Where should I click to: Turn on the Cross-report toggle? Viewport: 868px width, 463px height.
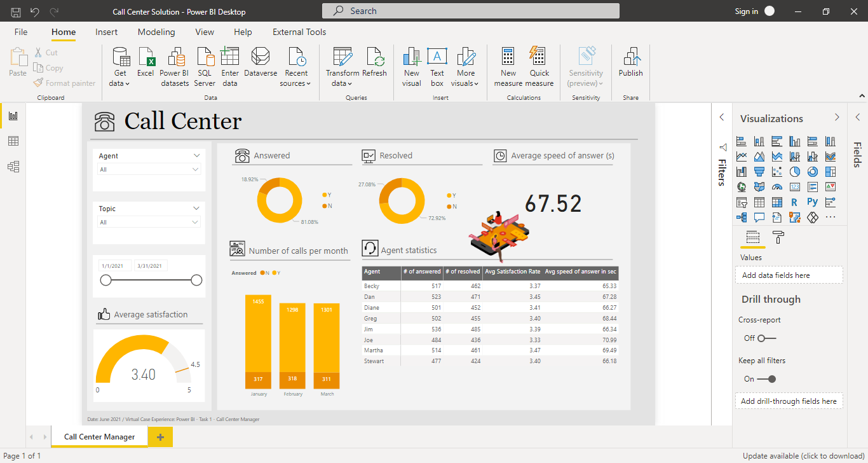(x=767, y=338)
